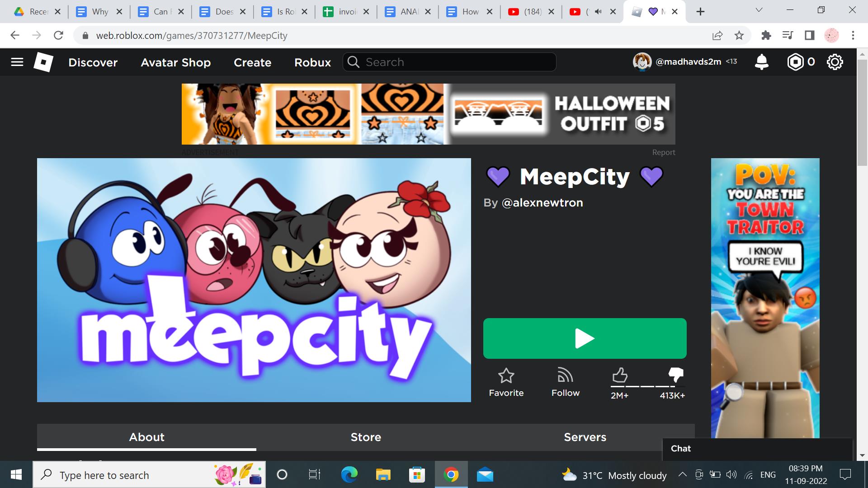Open Create in Roblox navigation
This screenshot has height=488, width=868.
pyautogui.click(x=252, y=62)
